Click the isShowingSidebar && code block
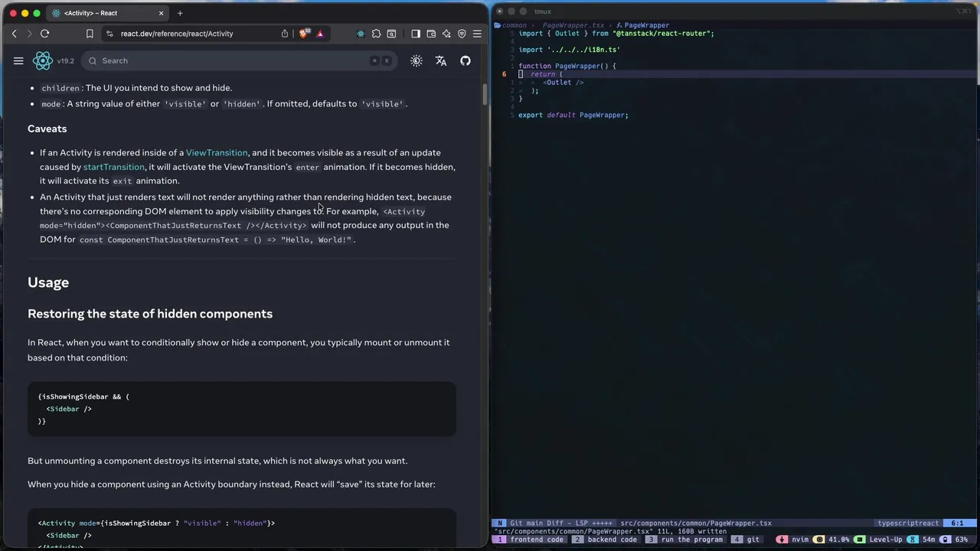The width and height of the screenshot is (980, 551). pos(242,409)
